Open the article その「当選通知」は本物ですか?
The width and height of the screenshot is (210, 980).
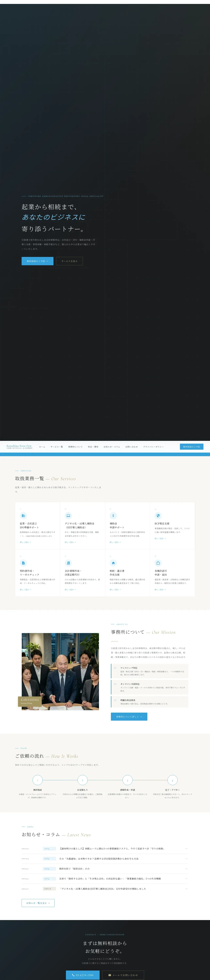pyautogui.click(x=99, y=859)
